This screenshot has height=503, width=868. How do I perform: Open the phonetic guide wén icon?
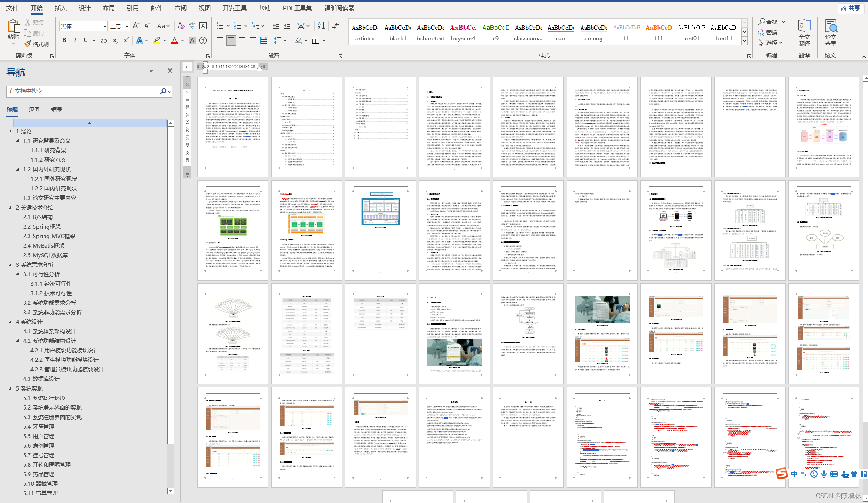click(192, 26)
